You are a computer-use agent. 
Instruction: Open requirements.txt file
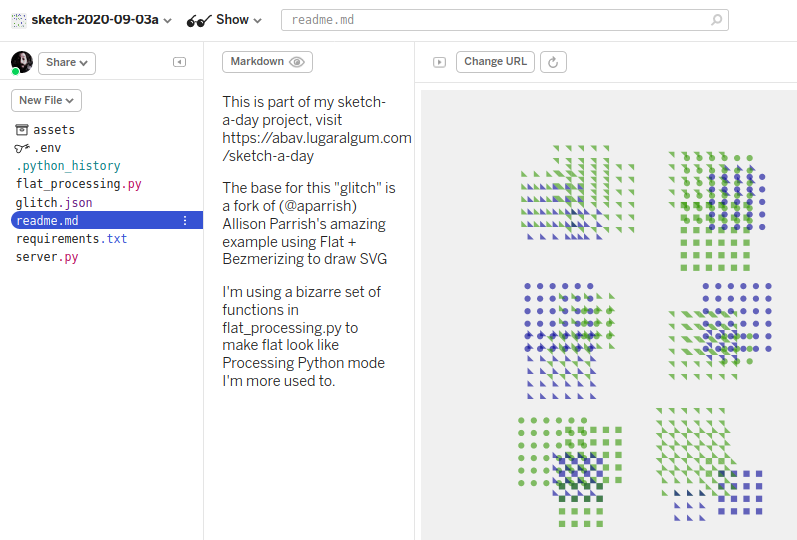click(x=71, y=239)
